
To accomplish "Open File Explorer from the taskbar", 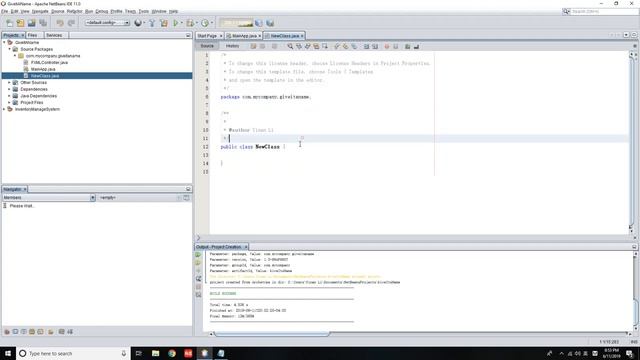I will [156, 353].
